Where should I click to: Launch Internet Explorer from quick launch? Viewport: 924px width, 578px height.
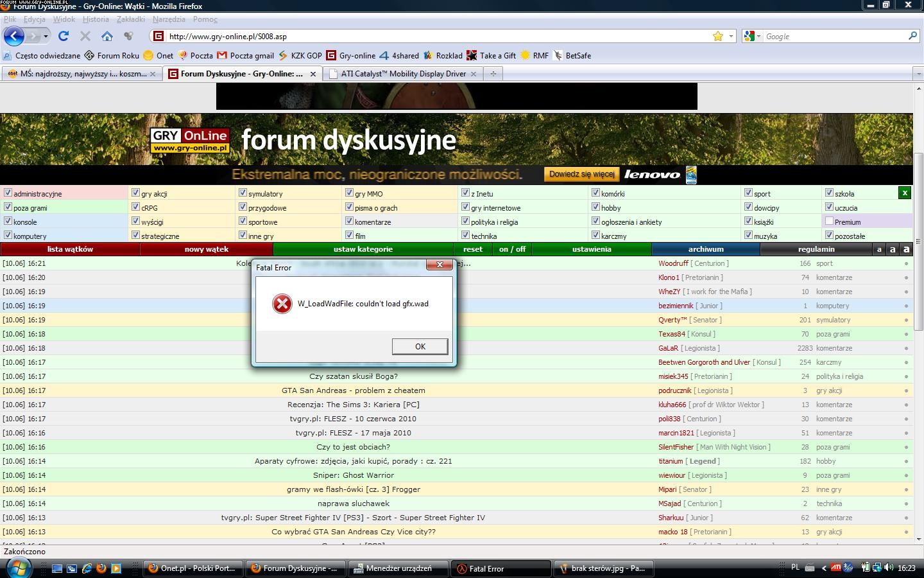tap(87, 568)
